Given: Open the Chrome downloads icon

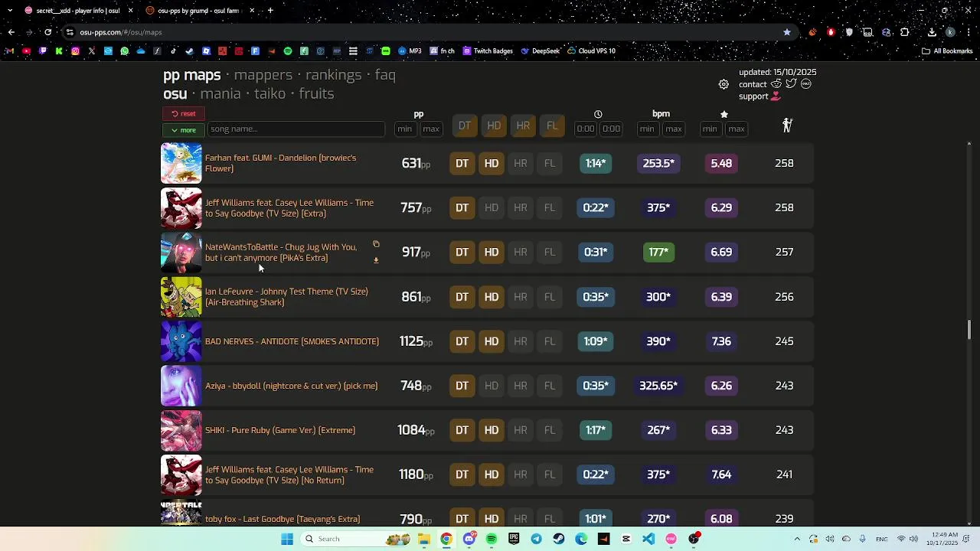Looking at the screenshot, I should point(932,32).
